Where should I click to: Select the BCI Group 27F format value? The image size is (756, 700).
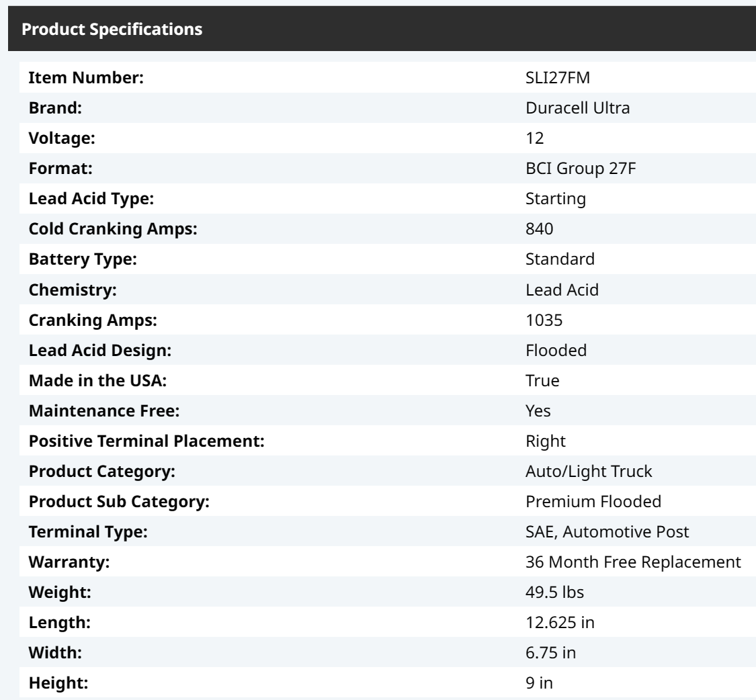pos(581,169)
